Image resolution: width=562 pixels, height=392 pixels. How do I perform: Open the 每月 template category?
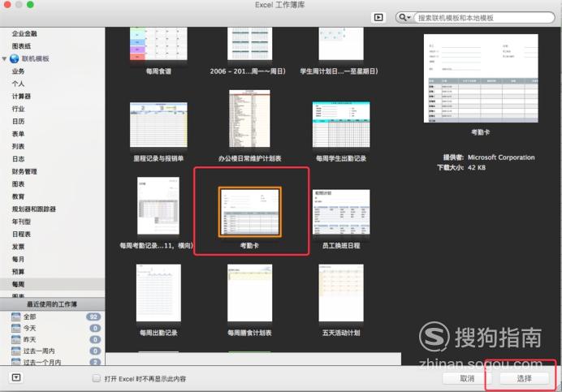click(19, 260)
